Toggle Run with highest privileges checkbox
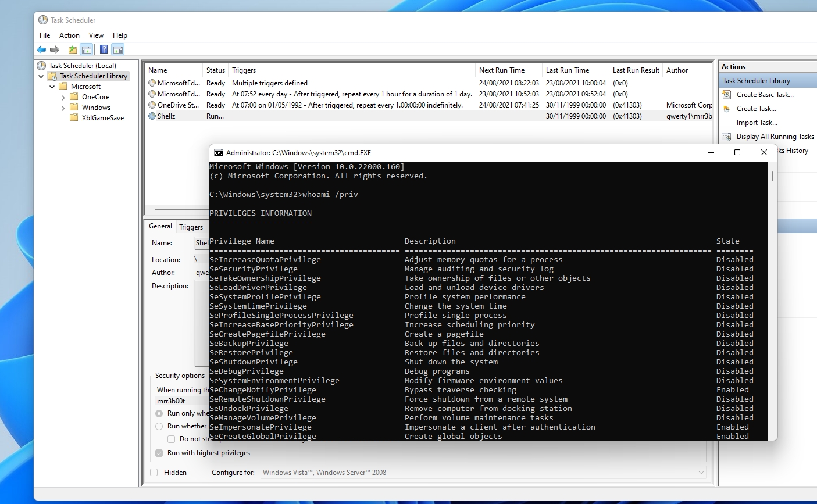This screenshot has width=817, height=504. (x=159, y=453)
